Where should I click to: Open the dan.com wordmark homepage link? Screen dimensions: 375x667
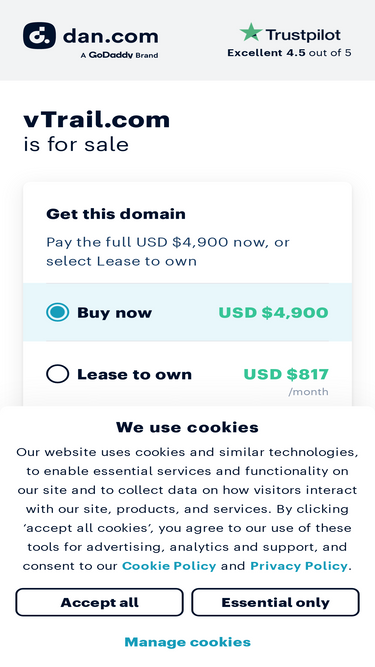[110, 36]
